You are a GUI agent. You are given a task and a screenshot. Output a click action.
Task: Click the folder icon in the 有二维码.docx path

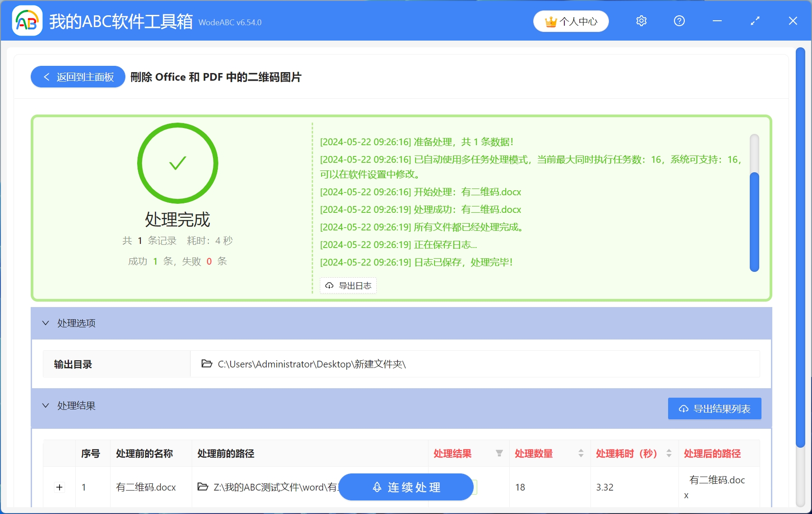[x=204, y=487]
